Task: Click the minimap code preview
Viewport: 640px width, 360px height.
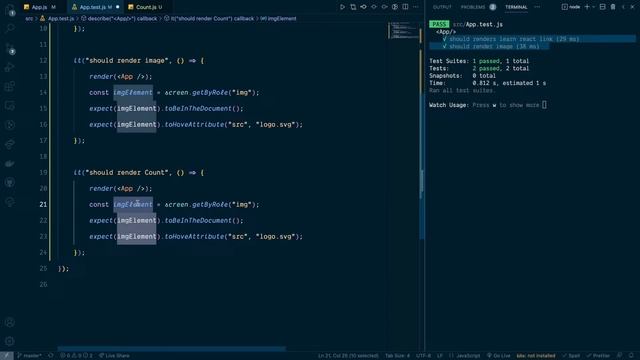Action: [403, 30]
